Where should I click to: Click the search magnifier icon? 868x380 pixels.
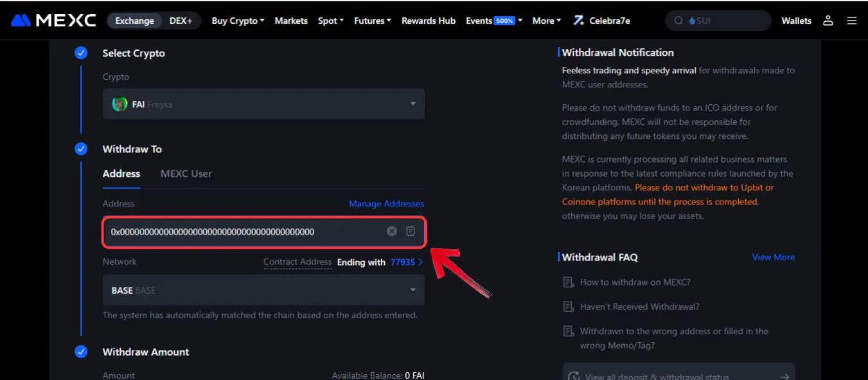coord(678,21)
